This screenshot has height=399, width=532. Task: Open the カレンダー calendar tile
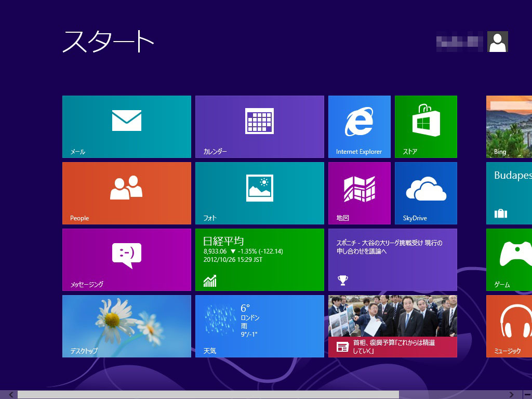point(260,127)
